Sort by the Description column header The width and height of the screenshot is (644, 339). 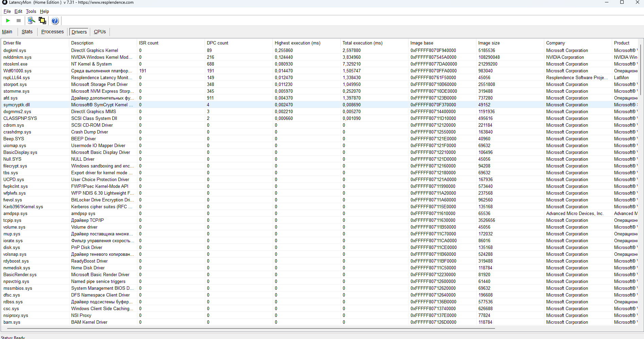point(103,43)
